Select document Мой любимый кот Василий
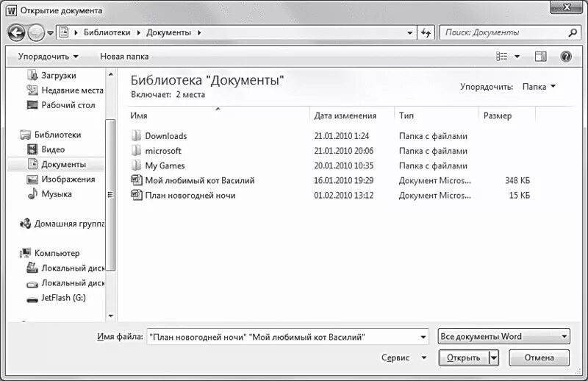The height and width of the screenshot is (381, 588). coord(200,180)
